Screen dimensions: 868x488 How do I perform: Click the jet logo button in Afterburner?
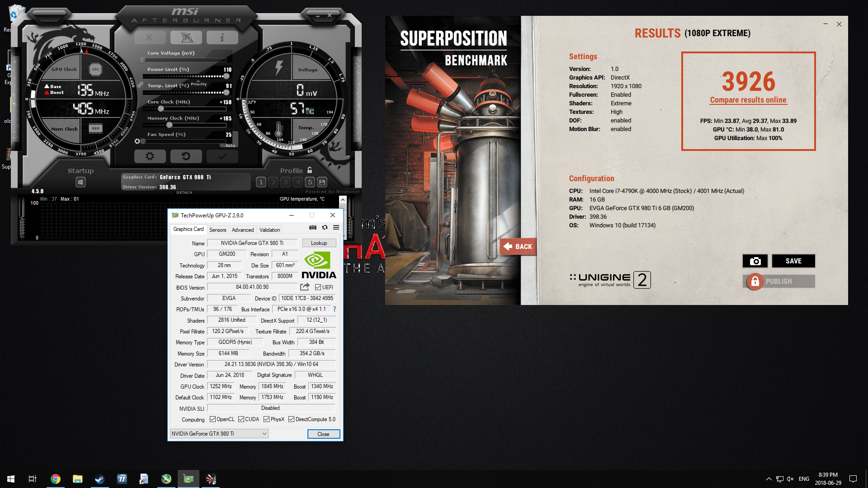pos(186,38)
